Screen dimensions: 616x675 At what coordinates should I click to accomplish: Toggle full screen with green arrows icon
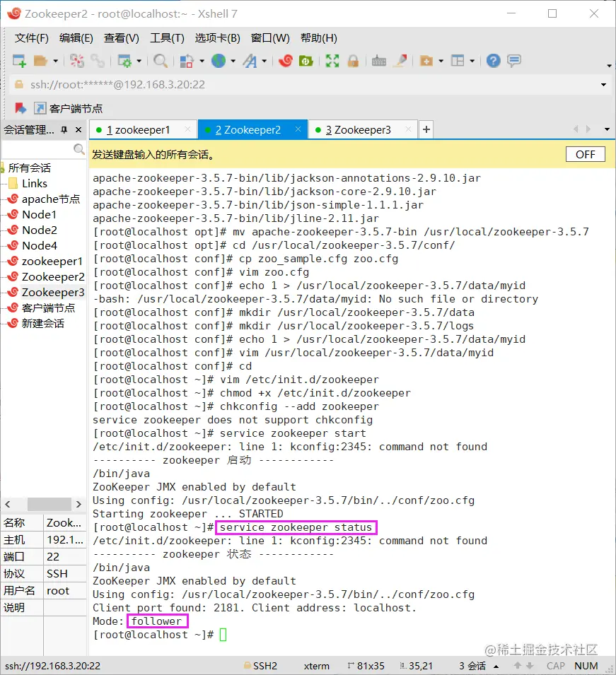332,61
